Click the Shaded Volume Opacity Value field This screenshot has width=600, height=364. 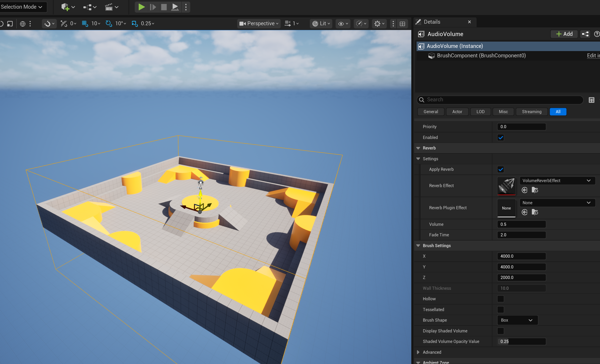[x=521, y=342]
